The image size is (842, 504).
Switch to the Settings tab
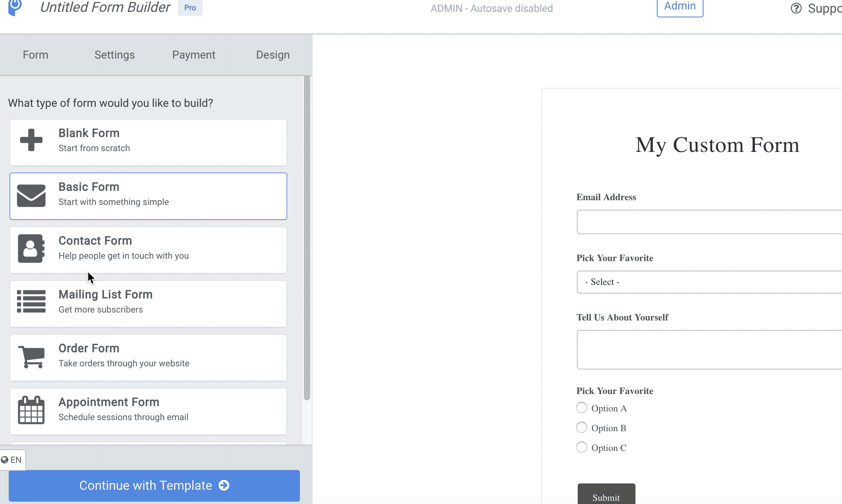tap(115, 55)
